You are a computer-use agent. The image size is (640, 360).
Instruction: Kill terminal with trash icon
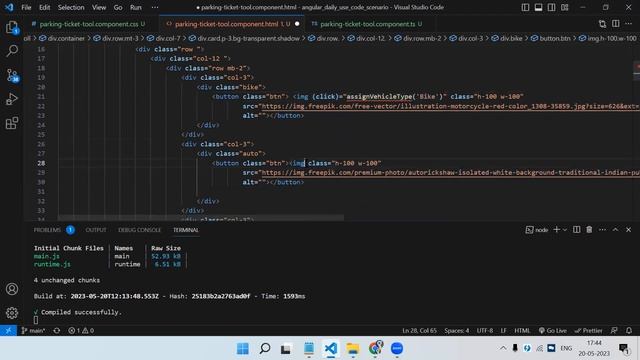point(589,230)
